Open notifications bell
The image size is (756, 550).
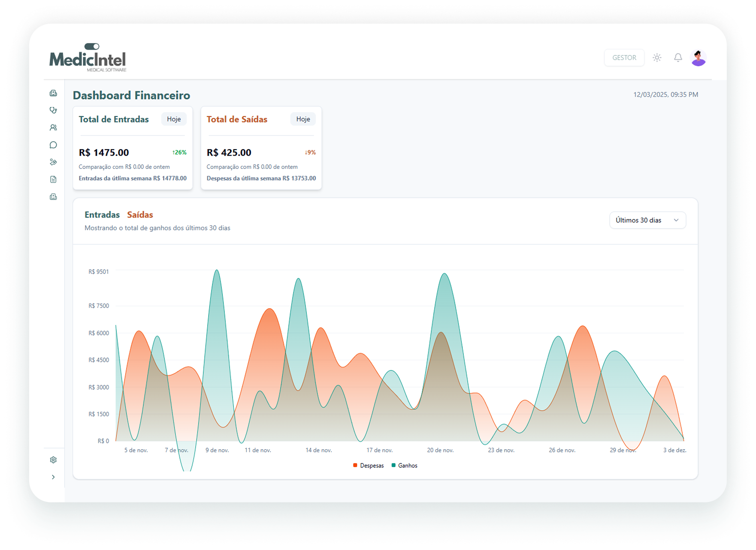tap(678, 57)
